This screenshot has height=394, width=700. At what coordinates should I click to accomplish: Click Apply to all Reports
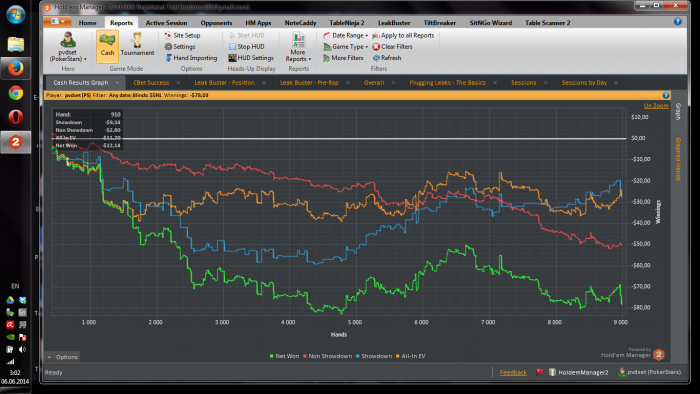403,35
